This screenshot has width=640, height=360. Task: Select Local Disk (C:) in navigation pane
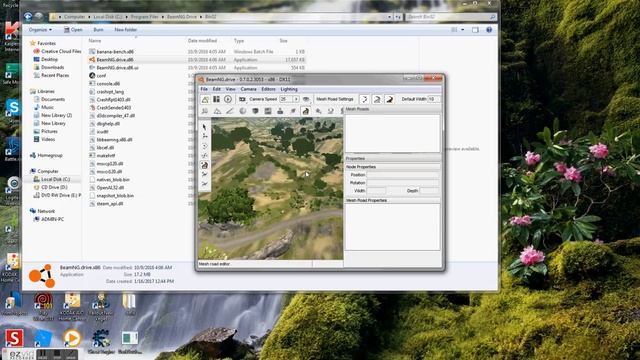click(52, 179)
